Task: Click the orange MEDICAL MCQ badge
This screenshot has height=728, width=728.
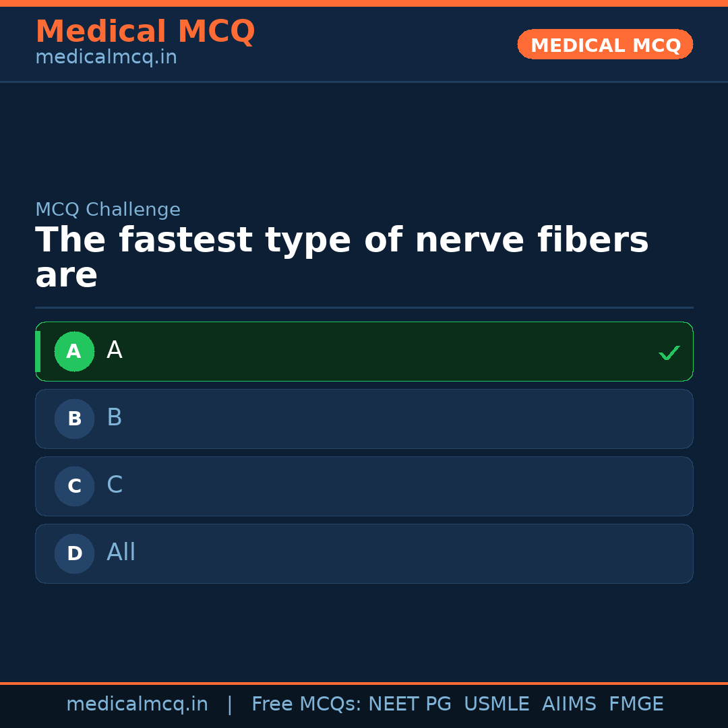Action: point(605,44)
